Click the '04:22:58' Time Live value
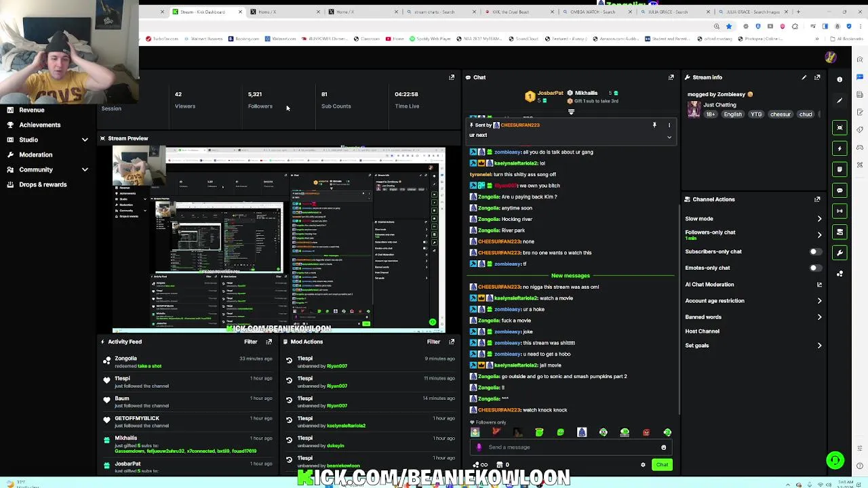The width and height of the screenshot is (868, 488). (x=407, y=94)
